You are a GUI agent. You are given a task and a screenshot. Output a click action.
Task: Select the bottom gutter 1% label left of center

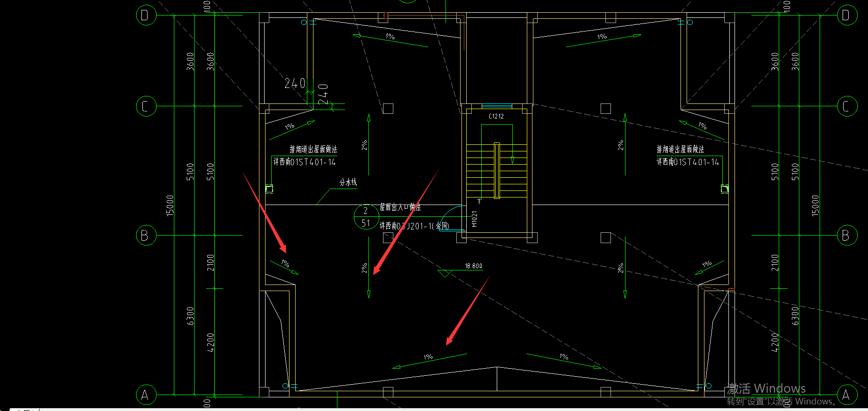click(x=428, y=357)
